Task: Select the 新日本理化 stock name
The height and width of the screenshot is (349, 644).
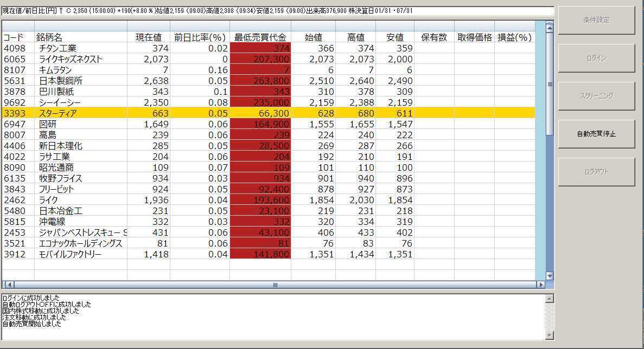Action: tap(61, 146)
